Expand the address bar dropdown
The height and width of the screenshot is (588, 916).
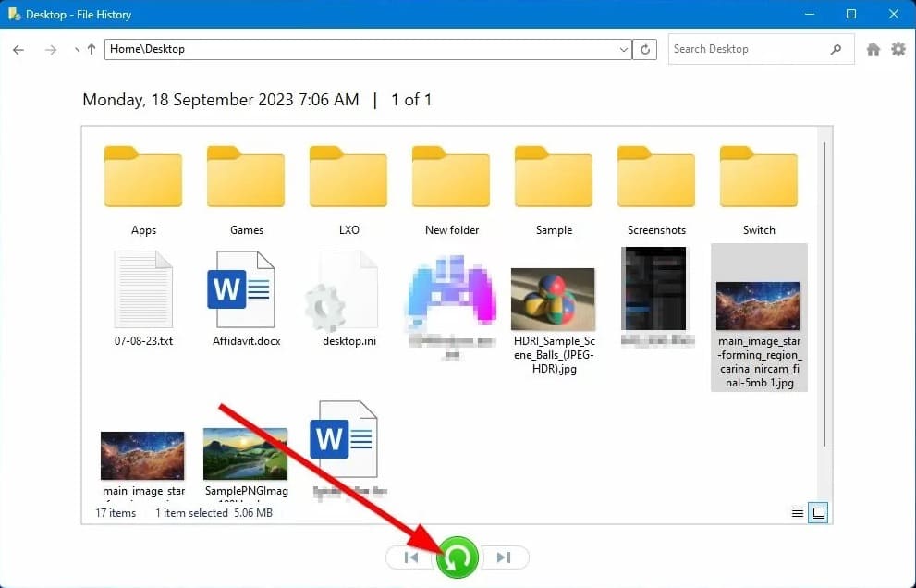[x=623, y=50]
